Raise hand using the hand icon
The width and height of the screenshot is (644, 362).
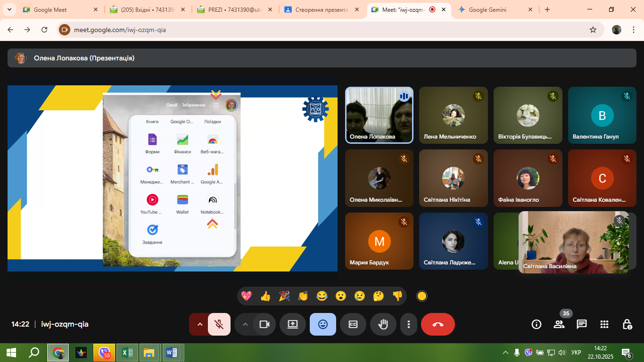[x=383, y=324]
